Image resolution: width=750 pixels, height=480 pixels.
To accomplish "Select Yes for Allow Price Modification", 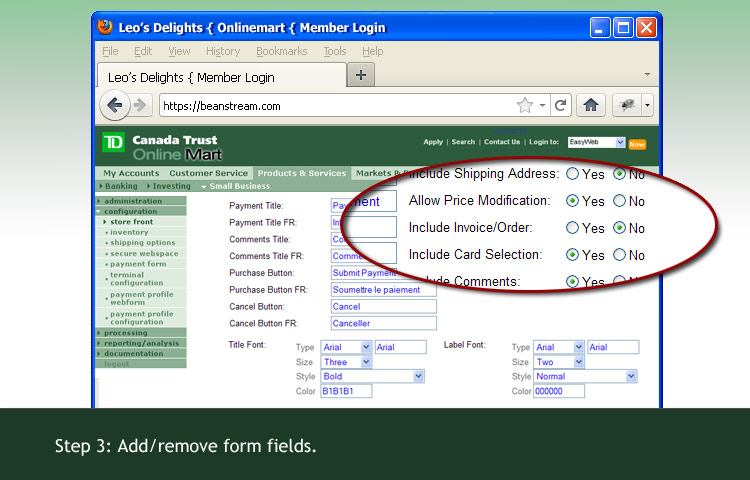I will click(x=572, y=201).
